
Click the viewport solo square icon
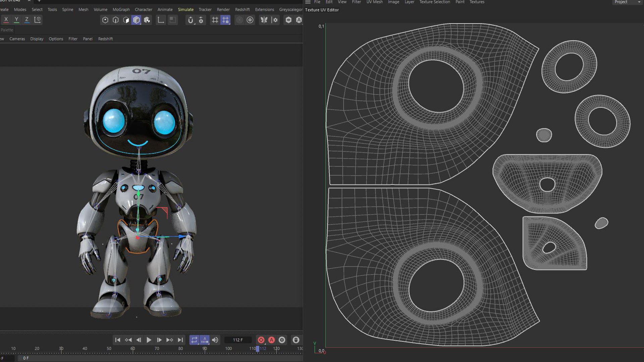(x=172, y=20)
